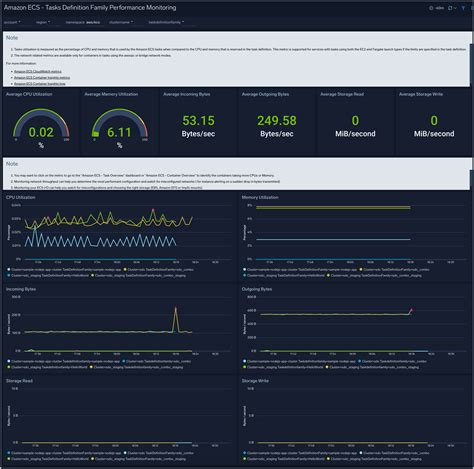Click the dashboard refresh icon

pyautogui.click(x=450, y=8)
